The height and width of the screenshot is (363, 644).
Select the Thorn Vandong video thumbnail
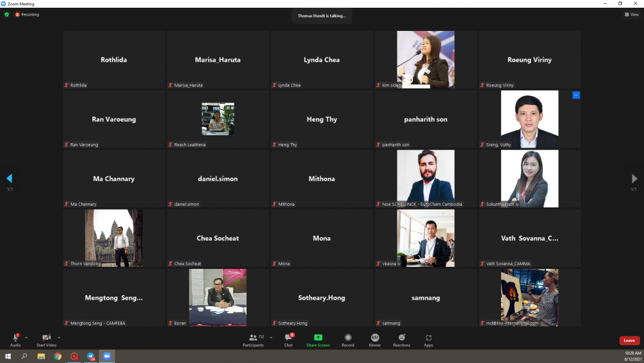(114, 237)
